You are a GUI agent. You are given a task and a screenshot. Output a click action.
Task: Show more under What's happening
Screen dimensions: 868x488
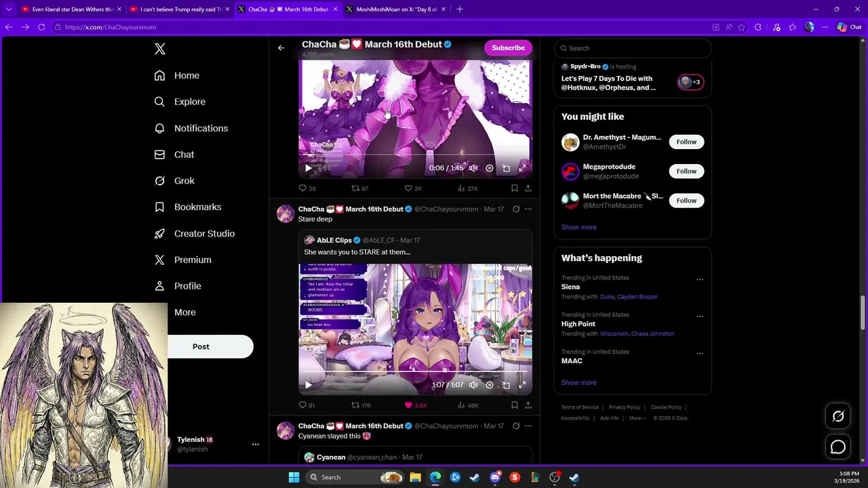[578, 382]
